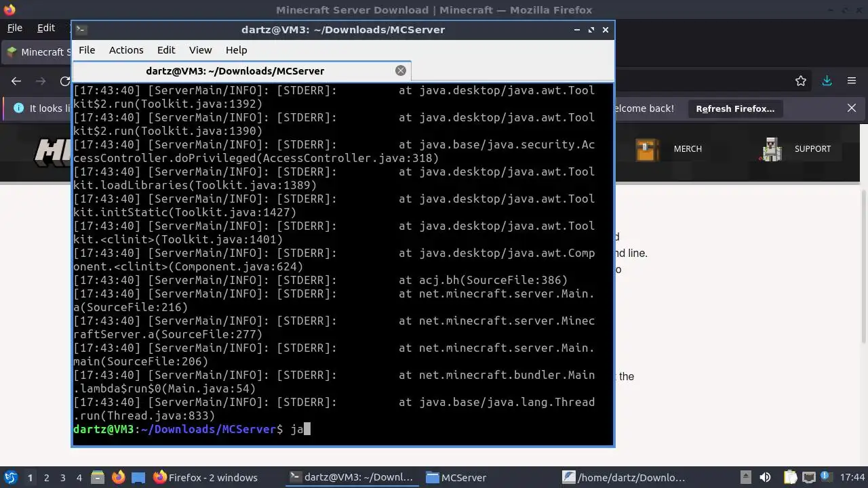This screenshot has height=488, width=868.
Task: Click the removable media tray icon
Action: tap(745, 477)
